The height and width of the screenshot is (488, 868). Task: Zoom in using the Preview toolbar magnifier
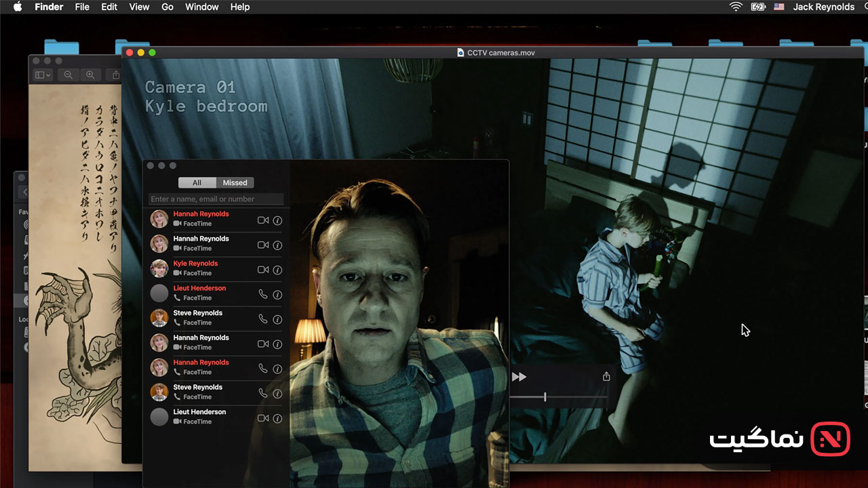[x=90, y=75]
